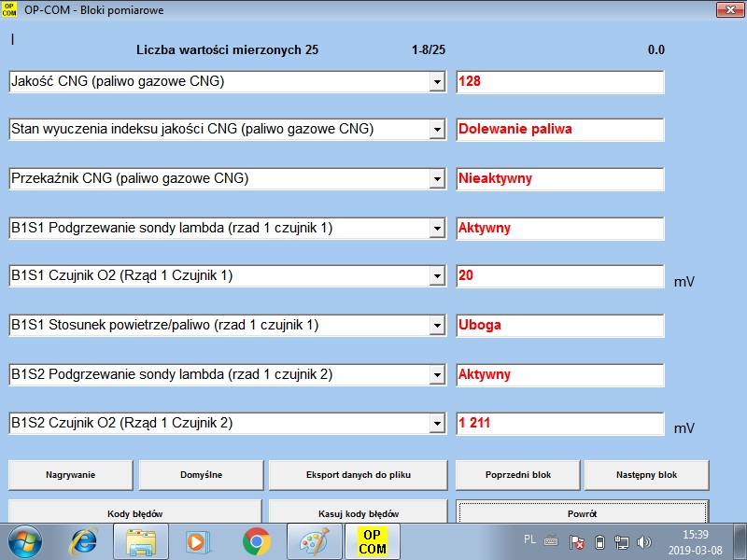Click the Powrót button
Viewport: 747px width, 560px height.
click(x=582, y=513)
